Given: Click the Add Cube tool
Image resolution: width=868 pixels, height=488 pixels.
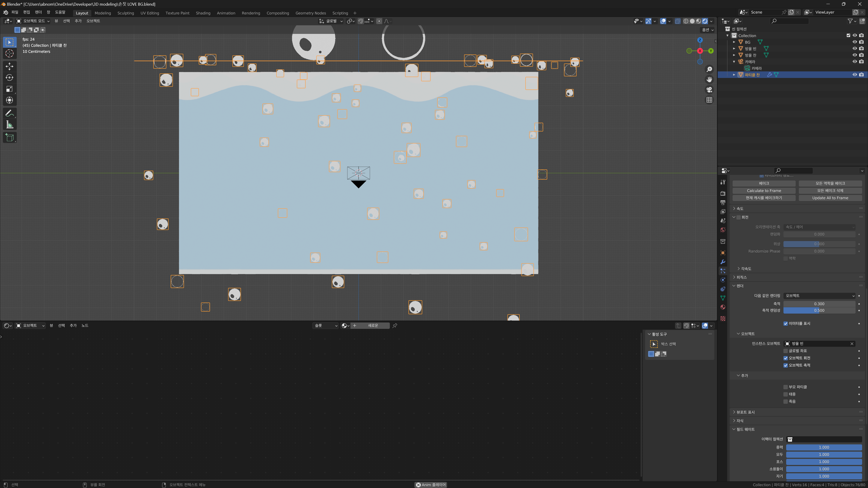Looking at the screenshot, I should [x=9, y=137].
